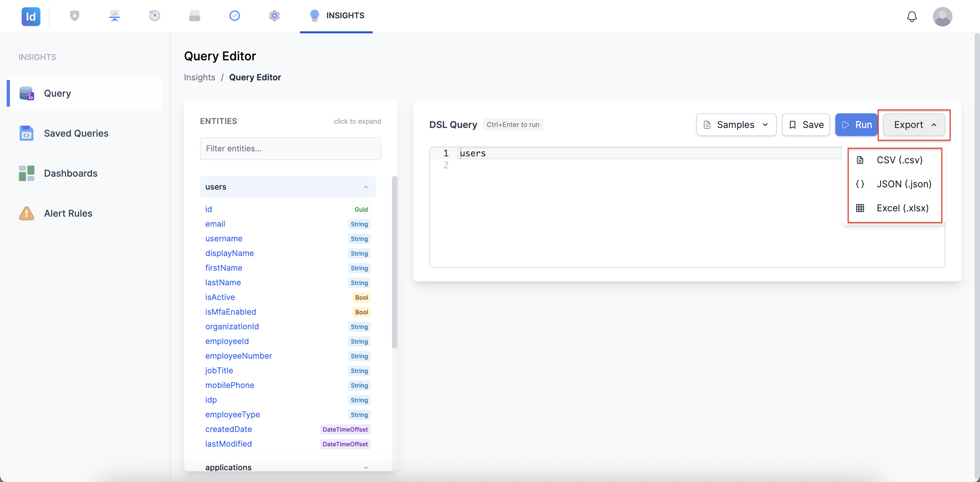Click the DateTimeOffset badge beside createdDate
Image resolution: width=980 pixels, height=482 pixels.
point(345,429)
